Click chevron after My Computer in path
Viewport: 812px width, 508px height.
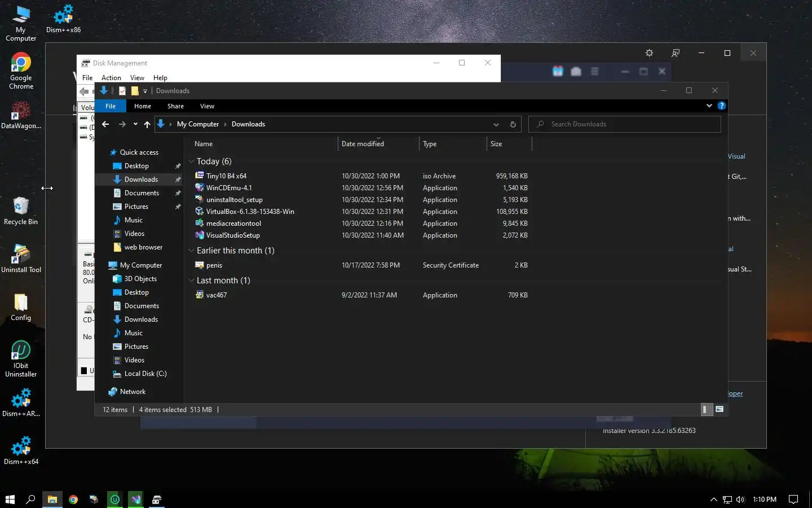point(225,124)
